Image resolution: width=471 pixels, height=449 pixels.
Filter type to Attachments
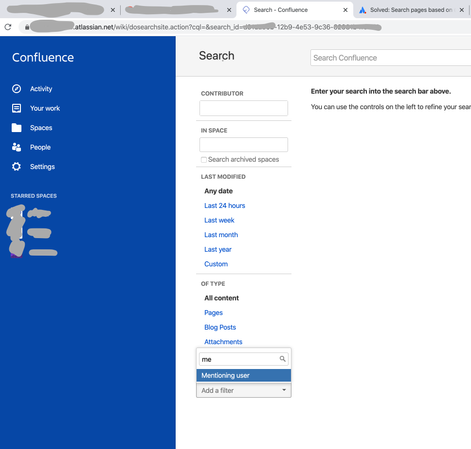223,342
